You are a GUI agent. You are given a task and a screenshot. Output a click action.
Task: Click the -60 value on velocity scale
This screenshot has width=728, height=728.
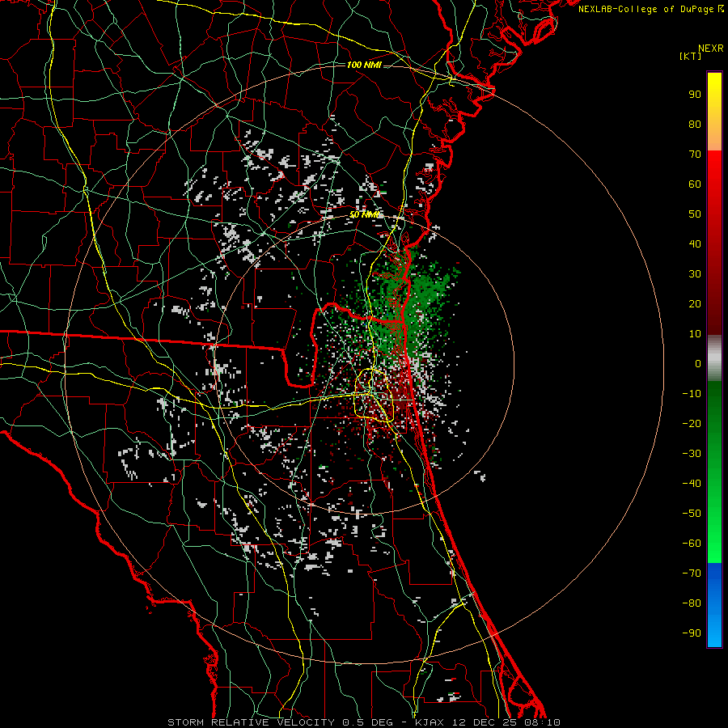coord(692,544)
